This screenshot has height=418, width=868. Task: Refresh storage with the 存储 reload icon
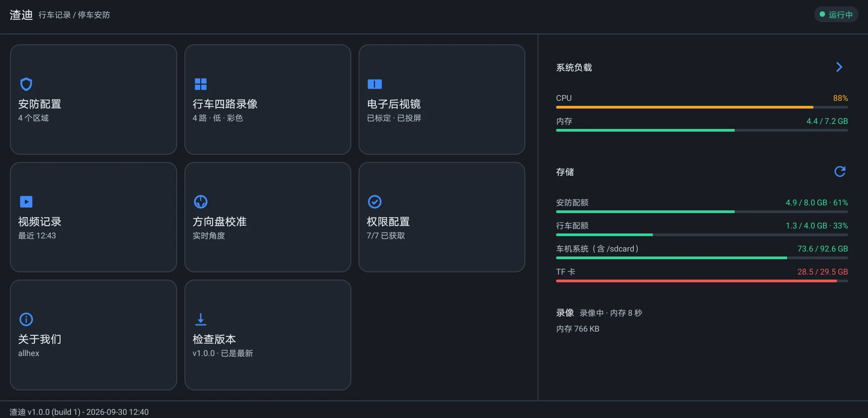pyautogui.click(x=840, y=171)
